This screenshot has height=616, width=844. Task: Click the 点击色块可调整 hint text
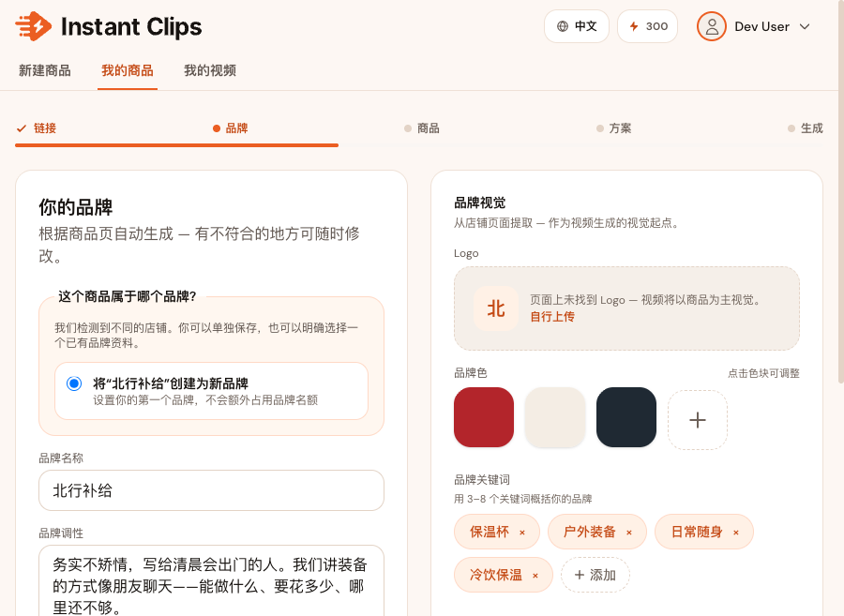pos(763,373)
